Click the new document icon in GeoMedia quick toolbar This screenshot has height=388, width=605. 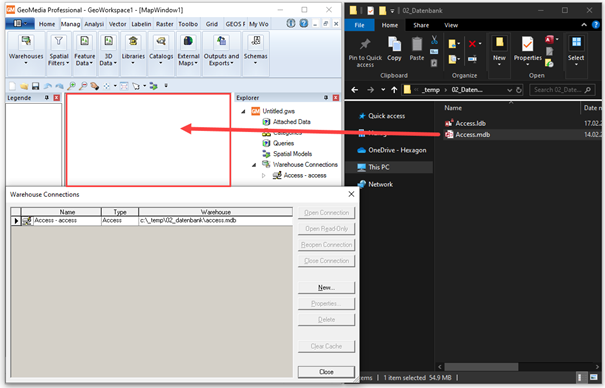coord(12,86)
